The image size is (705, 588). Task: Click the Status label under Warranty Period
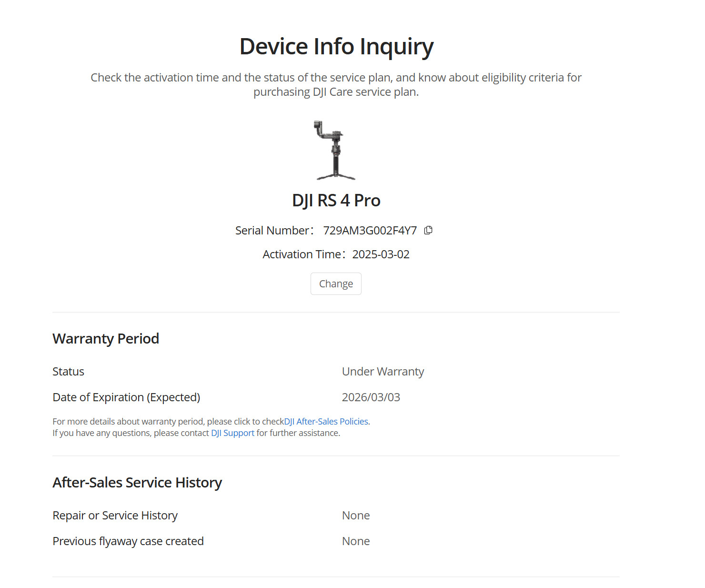(x=68, y=372)
